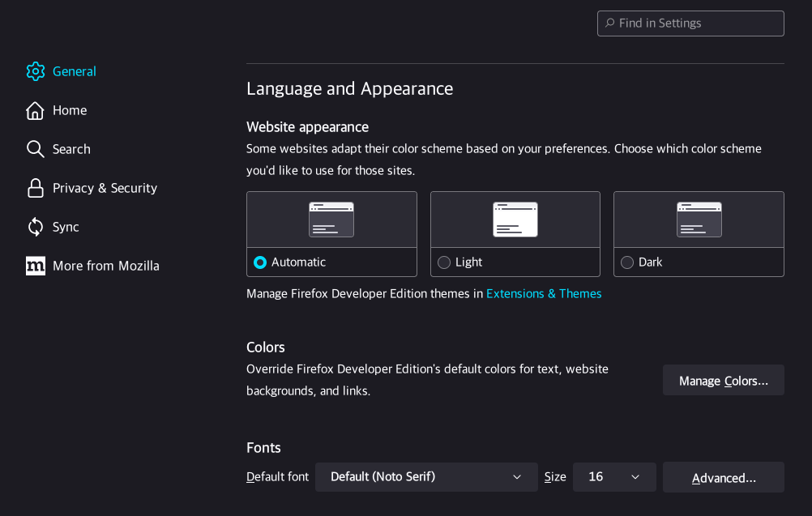812x516 pixels.
Task: Select the Automatic radio button
Action: click(260, 262)
